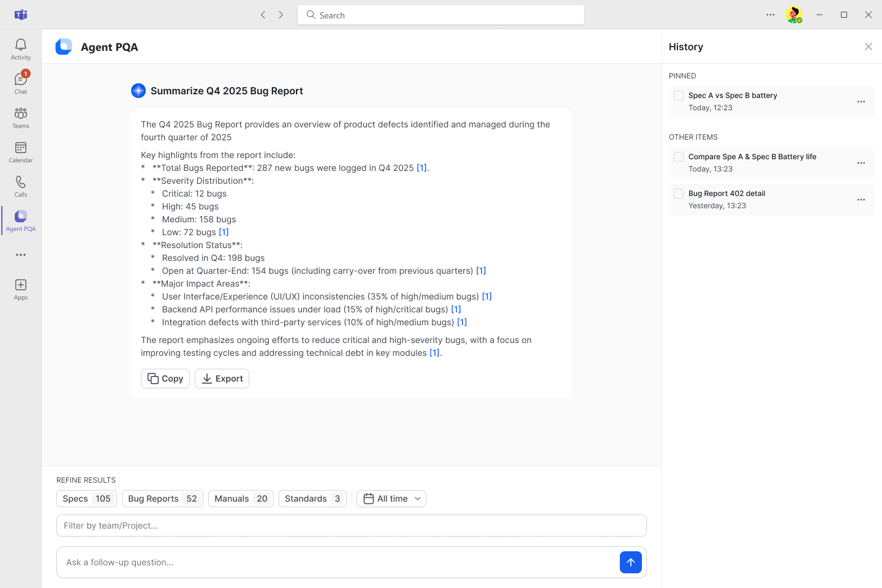Copy the bug report summary
882x588 pixels.
165,379
